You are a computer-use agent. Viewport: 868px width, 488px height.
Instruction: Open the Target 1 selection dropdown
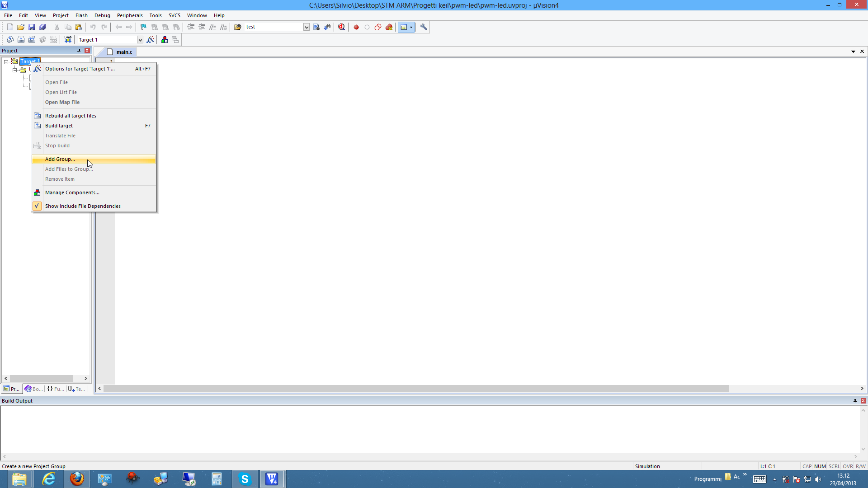(140, 40)
